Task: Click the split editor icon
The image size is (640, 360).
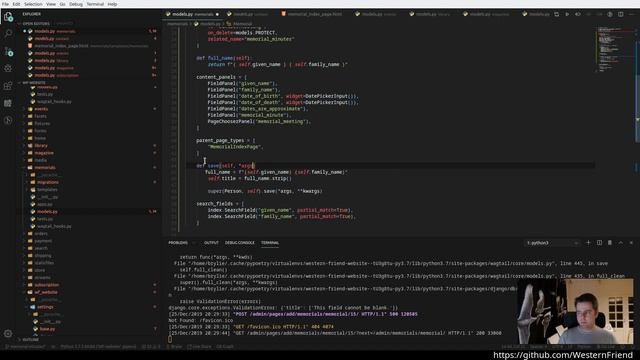Action: pos(620,14)
